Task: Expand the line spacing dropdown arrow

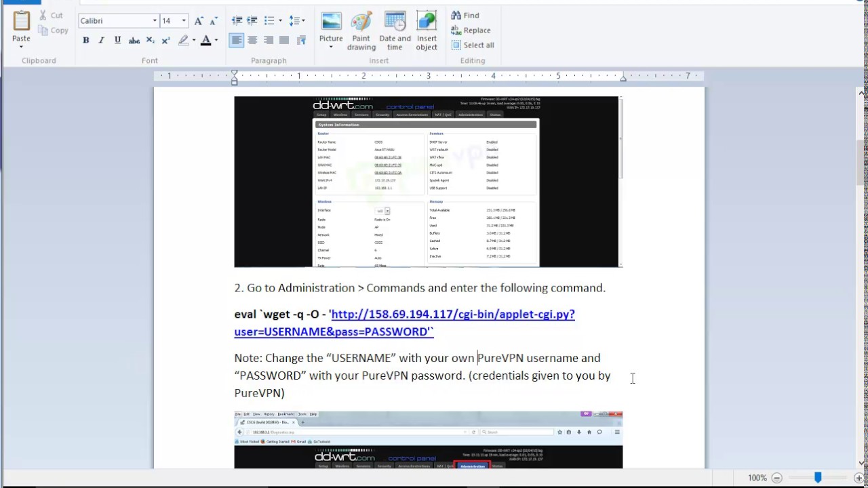Action: pos(303,21)
